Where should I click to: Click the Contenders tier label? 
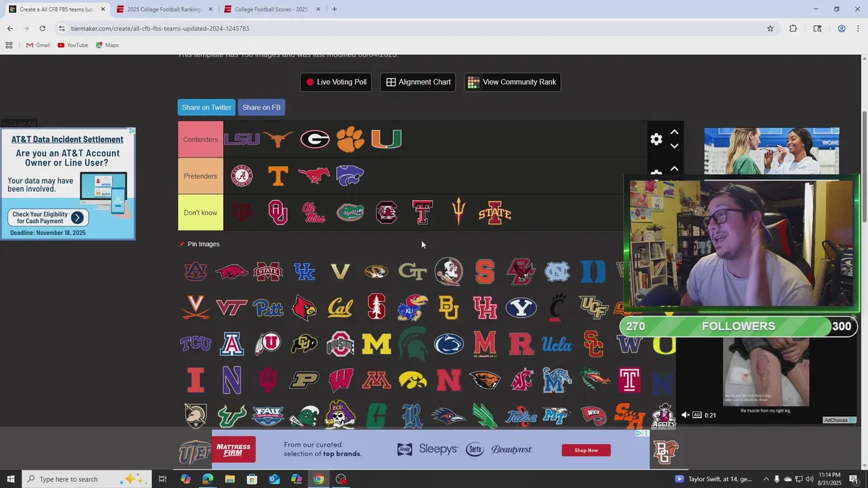point(201,140)
